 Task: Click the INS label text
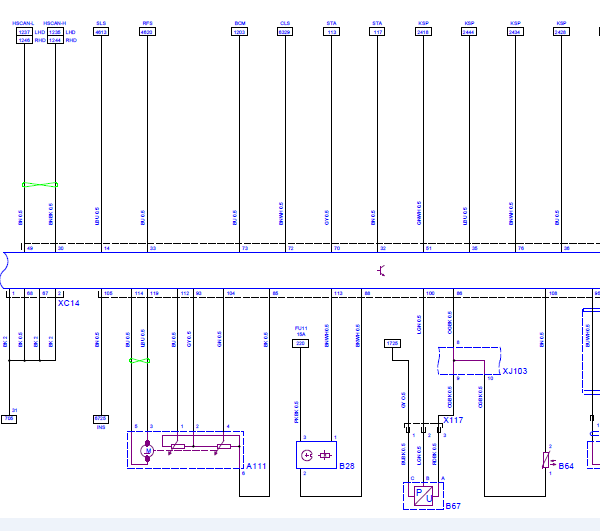[x=101, y=427]
